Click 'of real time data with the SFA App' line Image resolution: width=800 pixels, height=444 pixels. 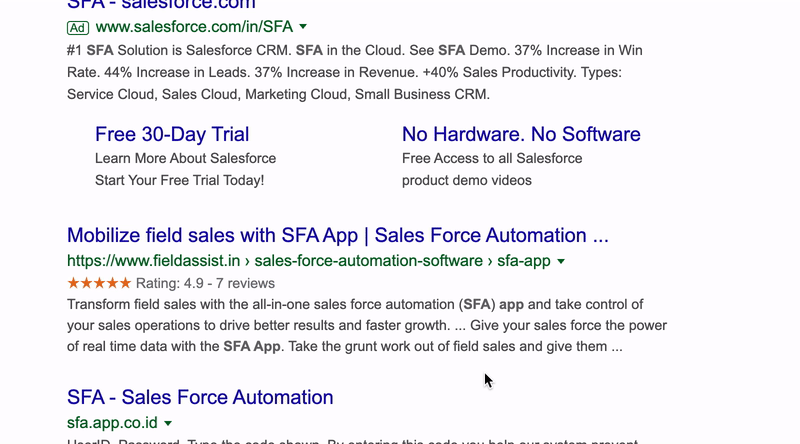(x=344, y=347)
